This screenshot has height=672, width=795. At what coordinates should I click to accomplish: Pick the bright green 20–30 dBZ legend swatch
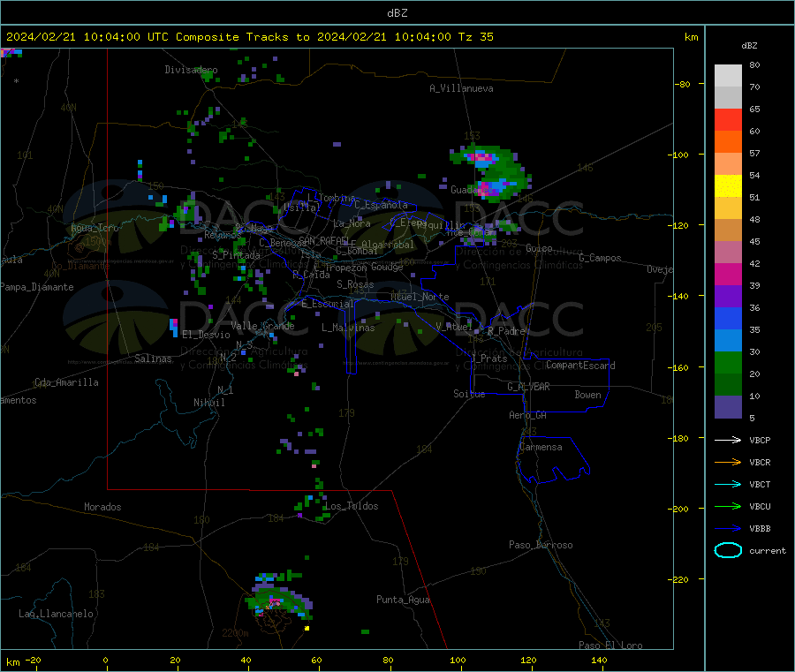(728, 363)
